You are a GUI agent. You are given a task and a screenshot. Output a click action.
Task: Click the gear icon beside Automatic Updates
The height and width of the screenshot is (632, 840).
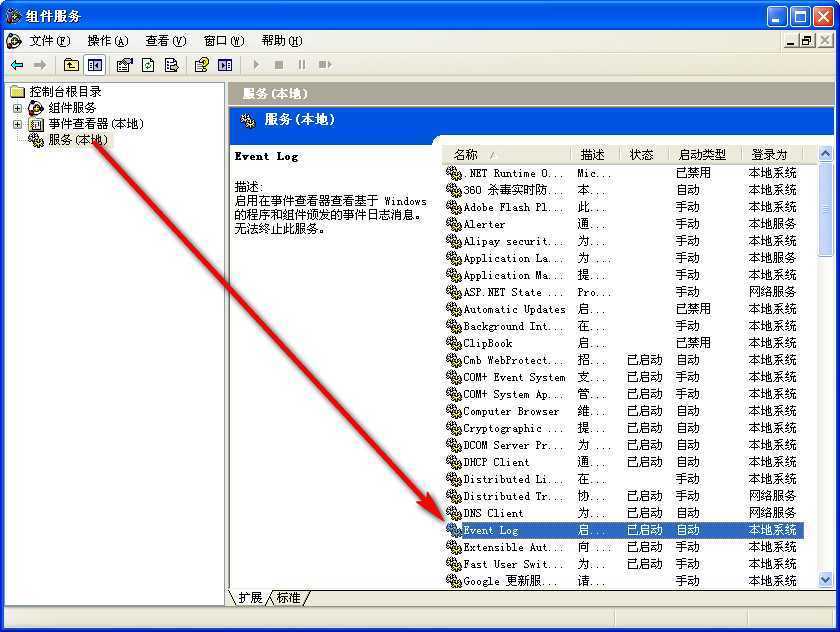pyautogui.click(x=454, y=309)
